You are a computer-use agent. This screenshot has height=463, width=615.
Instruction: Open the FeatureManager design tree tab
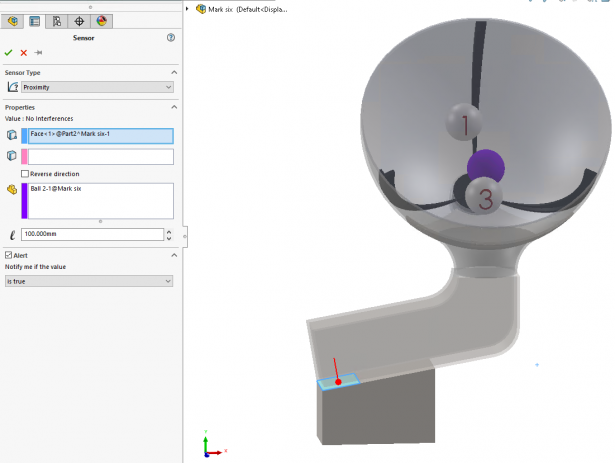click(x=12, y=21)
